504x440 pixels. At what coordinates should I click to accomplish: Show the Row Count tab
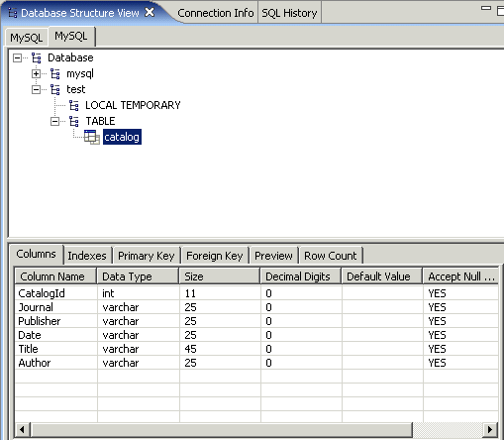(331, 256)
